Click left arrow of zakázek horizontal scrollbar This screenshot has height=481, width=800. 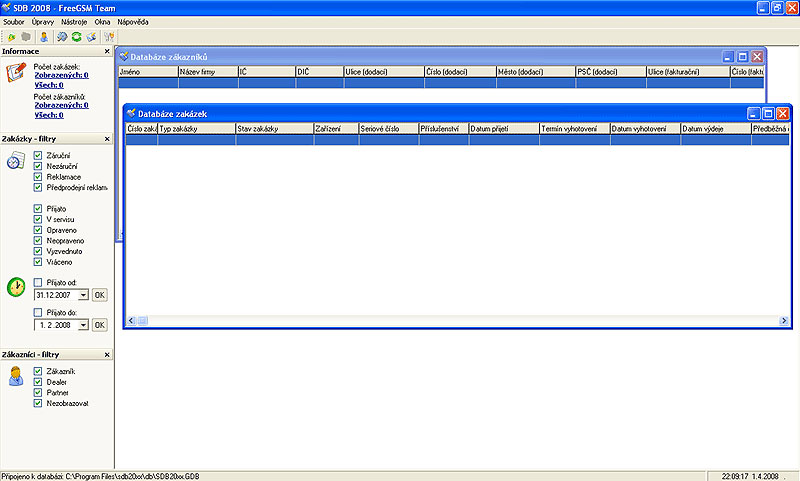pos(131,320)
